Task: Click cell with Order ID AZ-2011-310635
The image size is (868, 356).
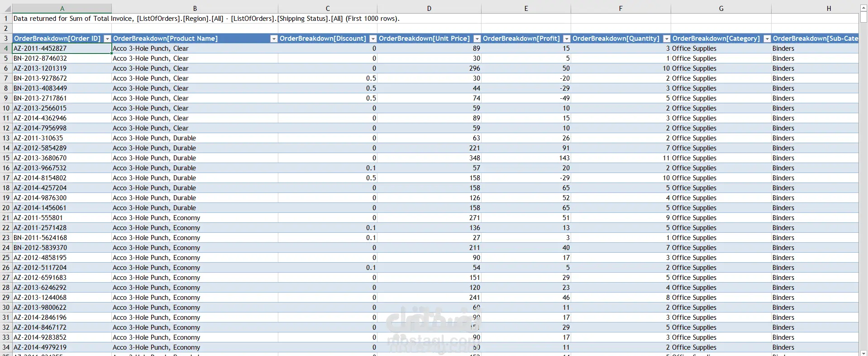Action: [62, 138]
